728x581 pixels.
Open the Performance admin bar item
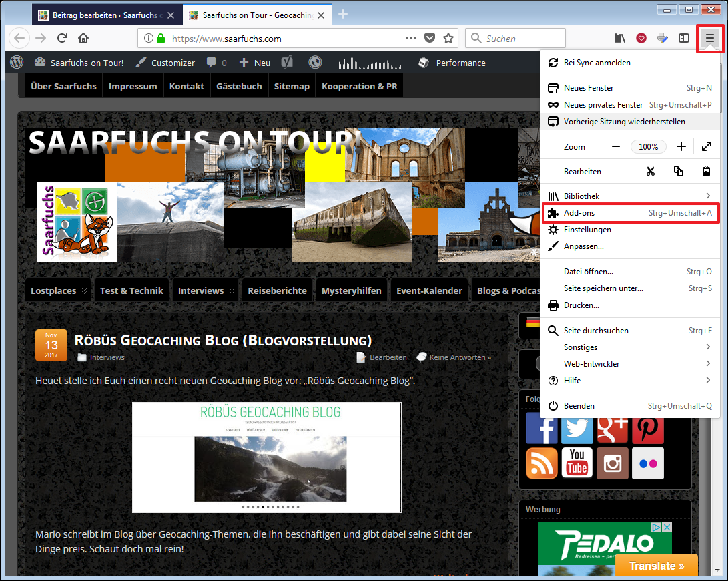[x=452, y=63]
